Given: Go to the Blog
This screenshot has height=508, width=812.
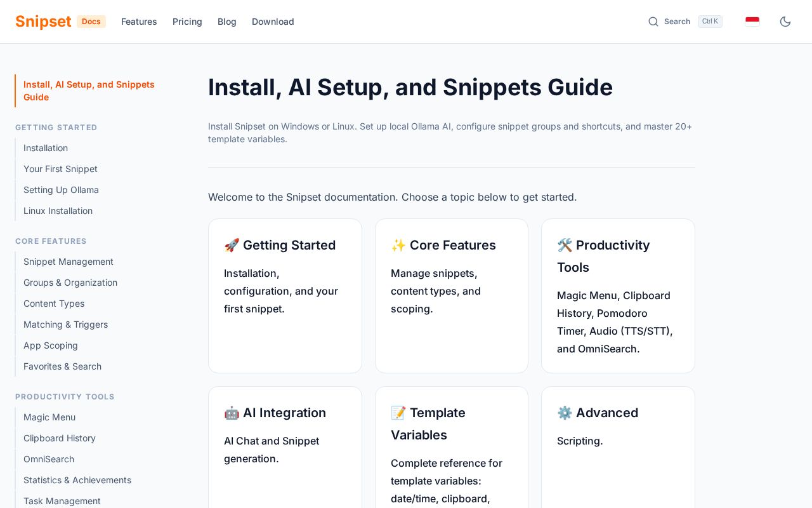Looking at the screenshot, I should (227, 22).
